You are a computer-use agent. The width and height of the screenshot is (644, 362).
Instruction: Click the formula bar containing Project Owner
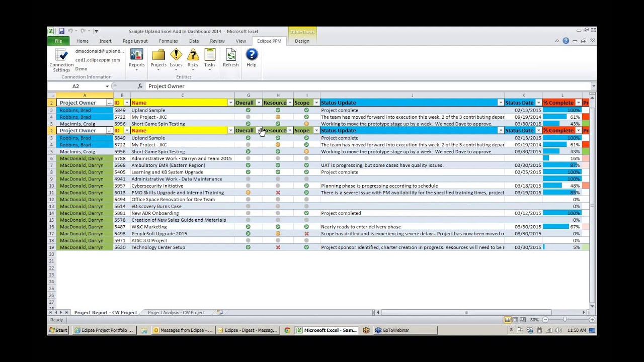point(367,86)
